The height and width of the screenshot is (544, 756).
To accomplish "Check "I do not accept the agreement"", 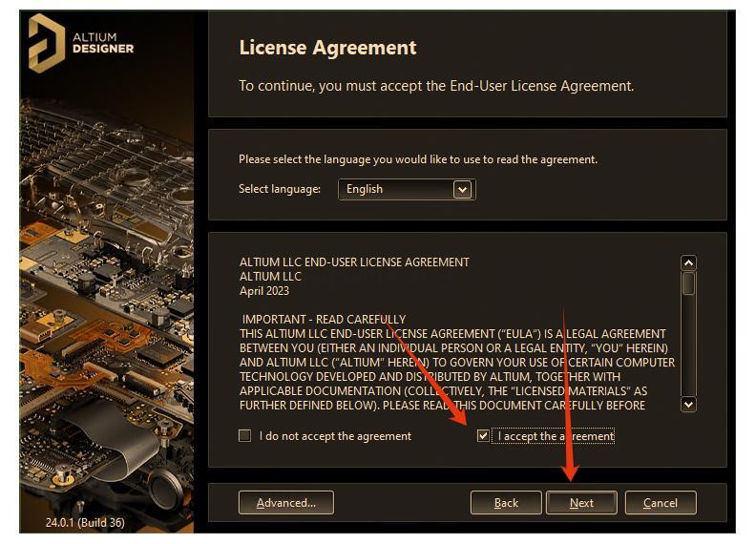I will pyautogui.click(x=245, y=436).
